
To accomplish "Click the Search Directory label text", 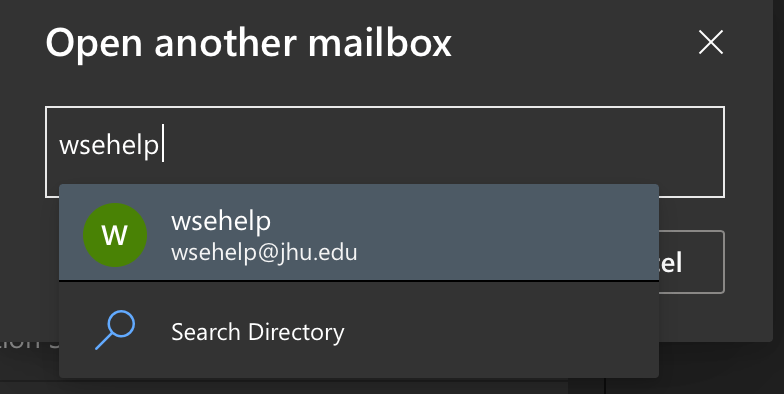I will pyautogui.click(x=258, y=332).
